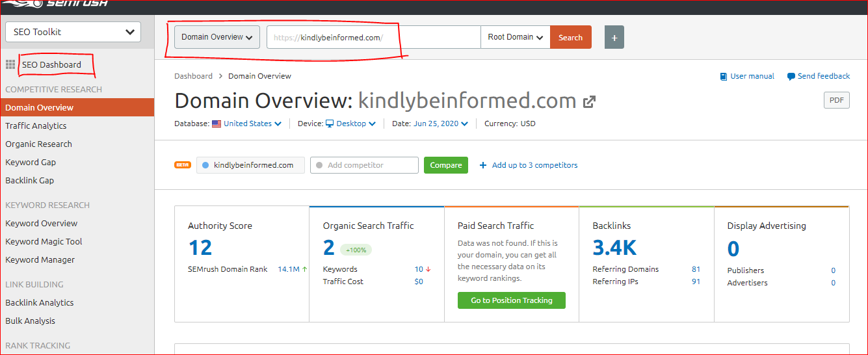Open the Keyword Gap tool
This screenshot has width=868, height=355.
pos(31,162)
